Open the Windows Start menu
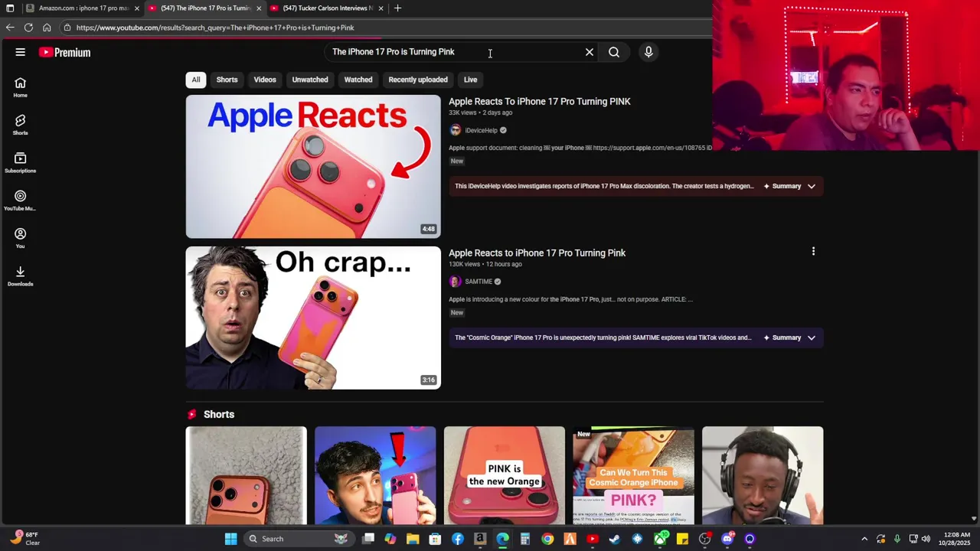This screenshot has height=551, width=980. tap(230, 539)
